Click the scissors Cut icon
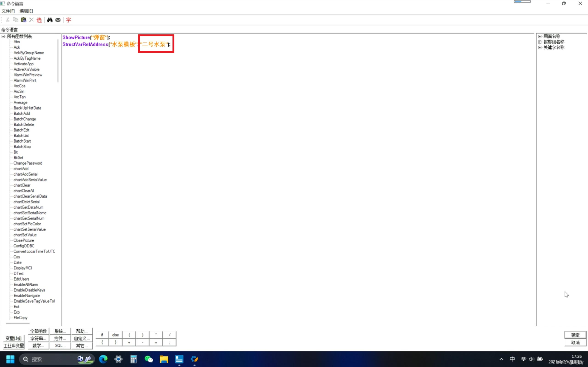Screen dimensions: 588x367 (8, 20)
